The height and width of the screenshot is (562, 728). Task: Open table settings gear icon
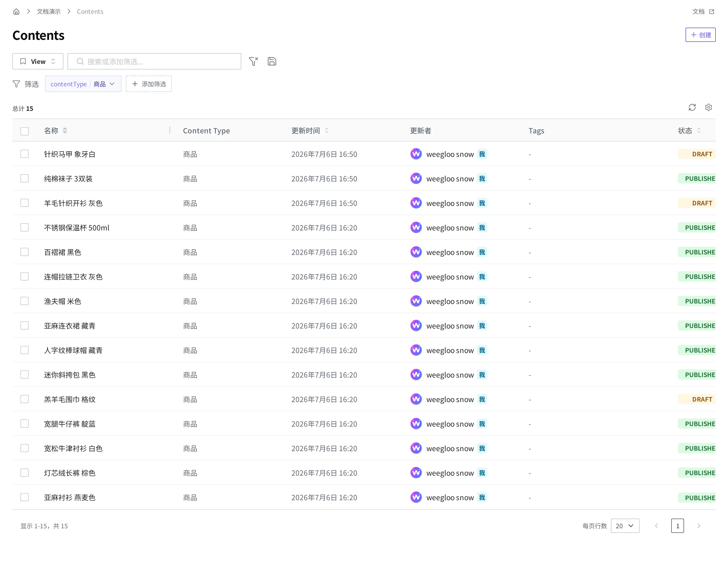tap(708, 107)
